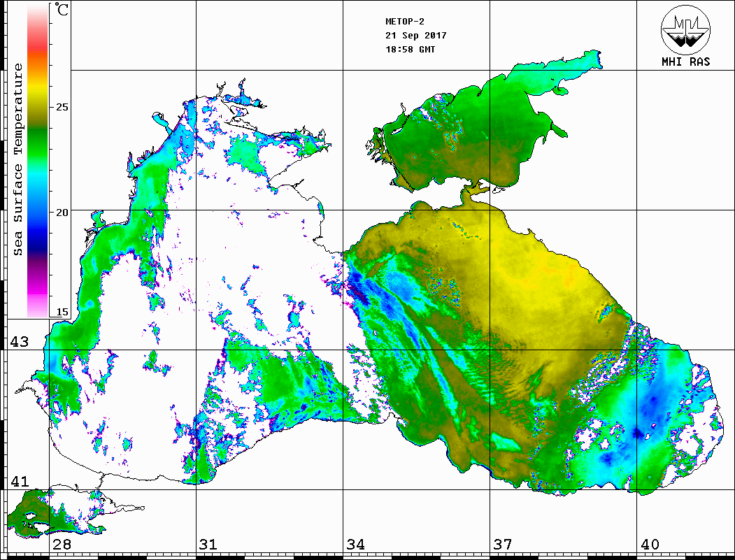Click longitude label 34
This screenshot has height=560, width=735.
coord(356,544)
